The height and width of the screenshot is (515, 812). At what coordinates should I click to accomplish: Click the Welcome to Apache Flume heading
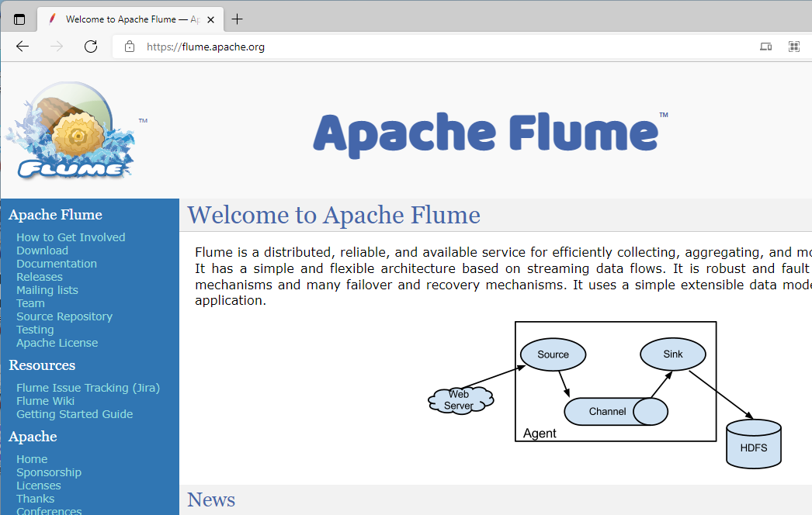[x=334, y=215]
